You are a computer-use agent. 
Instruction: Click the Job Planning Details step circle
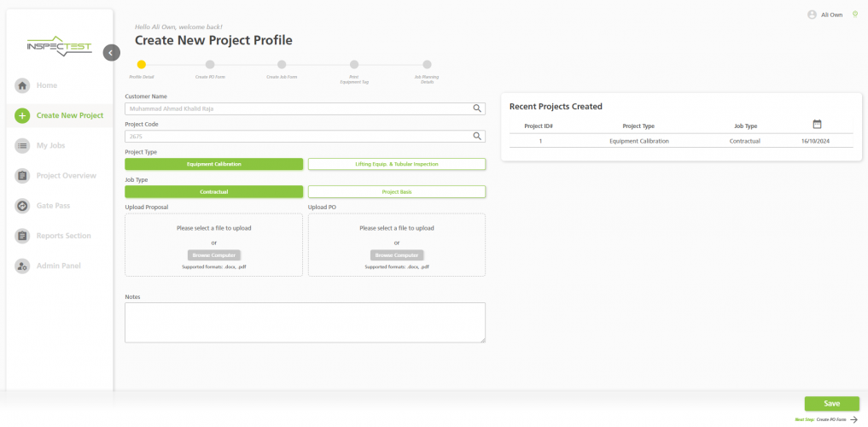[x=427, y=65]
